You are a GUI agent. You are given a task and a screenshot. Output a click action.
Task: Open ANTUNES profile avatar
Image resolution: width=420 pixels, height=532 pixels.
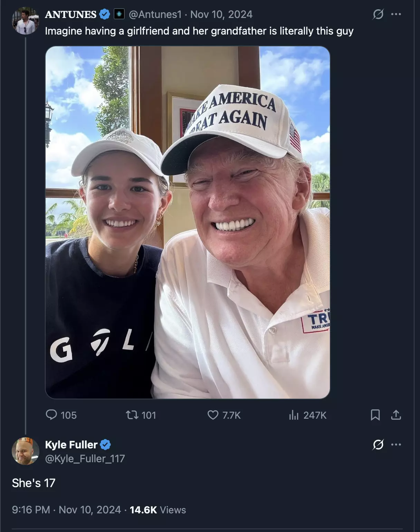[25, 21]
